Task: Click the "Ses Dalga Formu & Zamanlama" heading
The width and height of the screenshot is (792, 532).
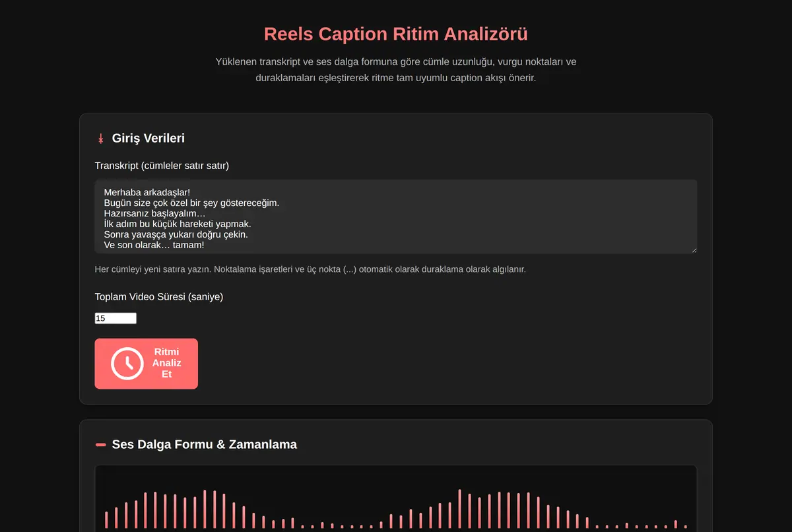Action: [205, 444]
